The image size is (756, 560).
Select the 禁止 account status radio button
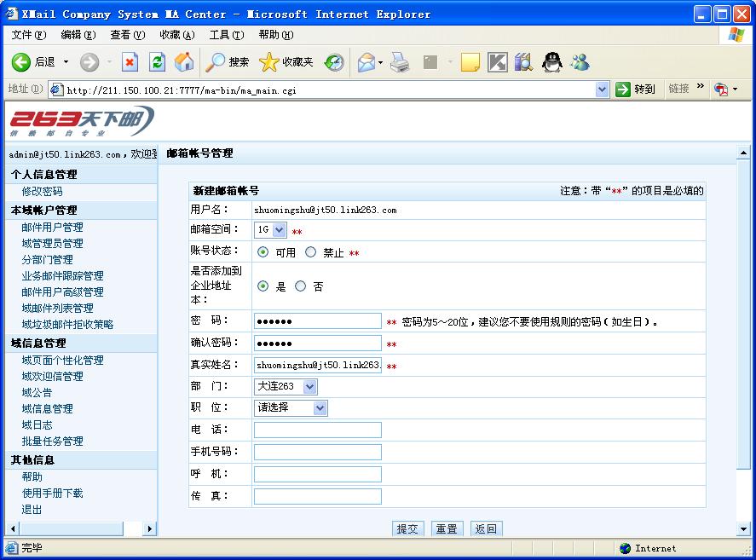click(x=310, y=252)
